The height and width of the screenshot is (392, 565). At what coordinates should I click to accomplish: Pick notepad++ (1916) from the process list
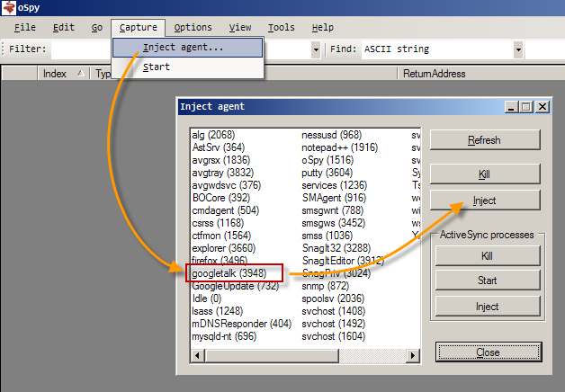[x=339, y=147]
